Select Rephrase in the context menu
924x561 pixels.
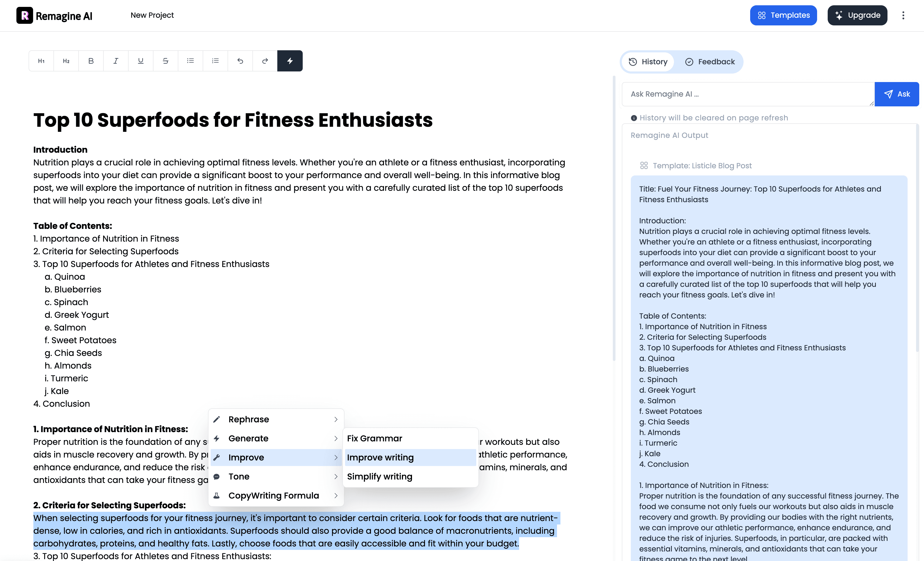[x=276, y=419]
